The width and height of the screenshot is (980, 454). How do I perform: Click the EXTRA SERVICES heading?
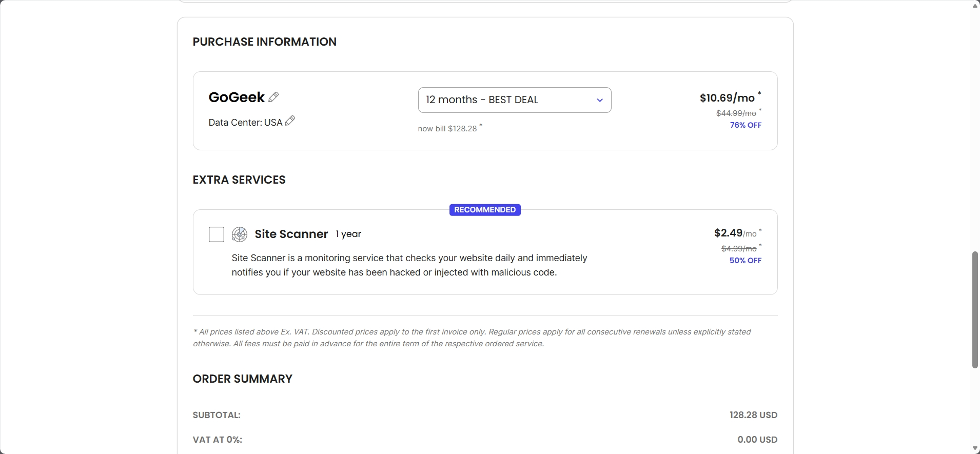click(239, 180)
